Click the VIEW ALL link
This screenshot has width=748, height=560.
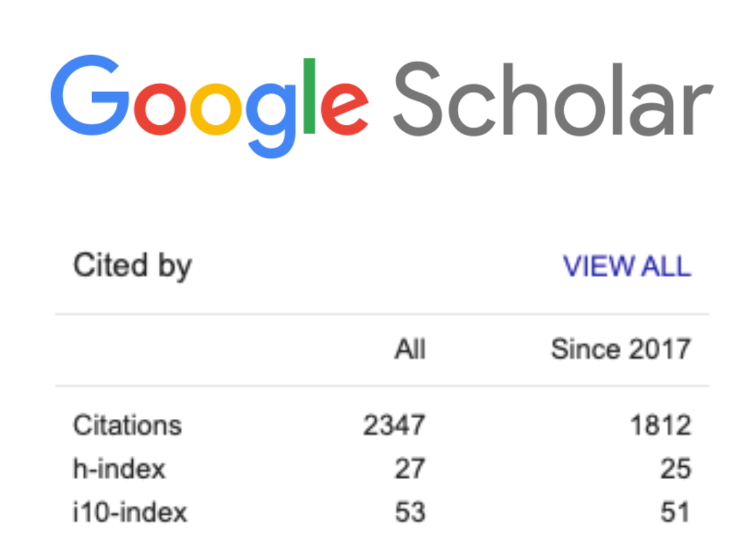click(x=627, y=266)
